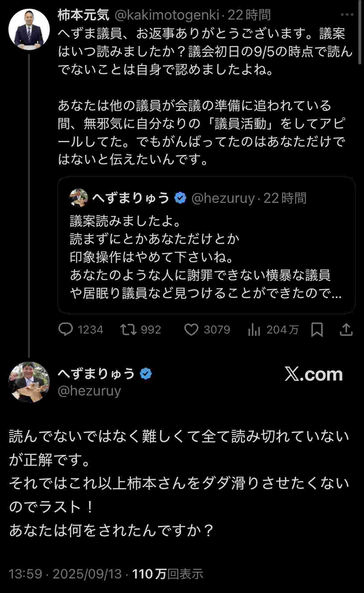Click @hezuruy handle under main author name
This screenshot has width=364, height=593.
tap(89, 391)
